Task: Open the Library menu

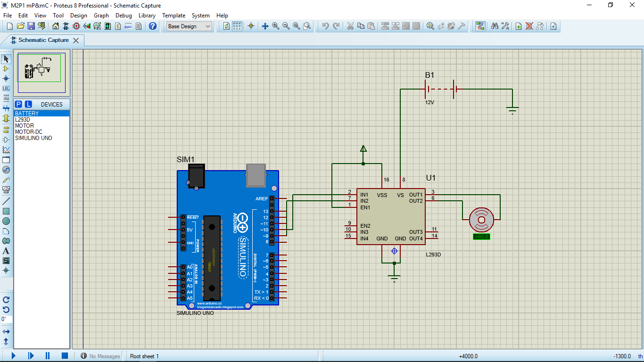Action: (147, 16)
